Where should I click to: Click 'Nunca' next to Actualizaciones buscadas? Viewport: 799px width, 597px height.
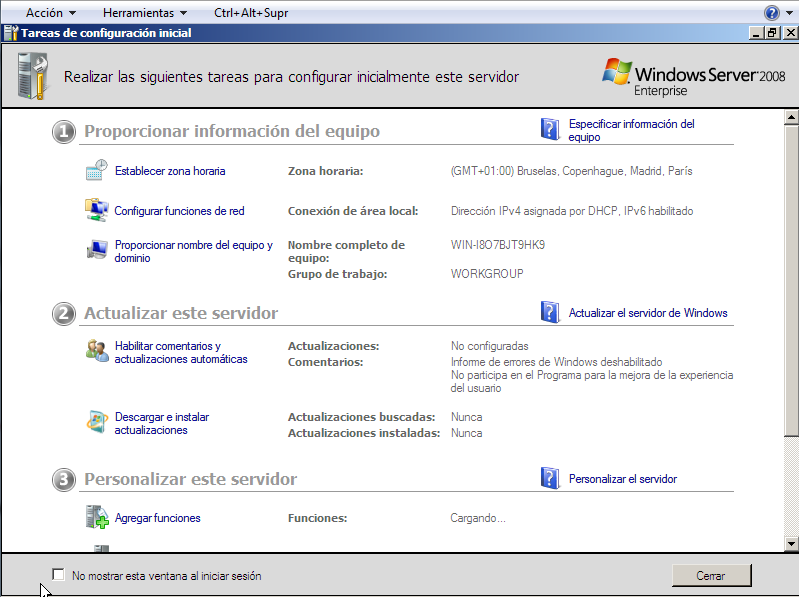[466, 417]
